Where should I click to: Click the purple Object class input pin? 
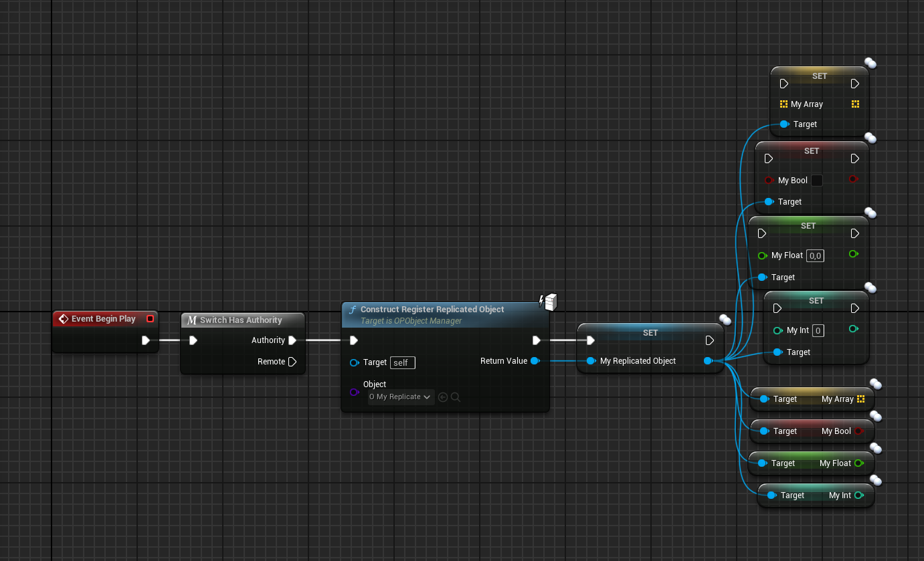354,391
